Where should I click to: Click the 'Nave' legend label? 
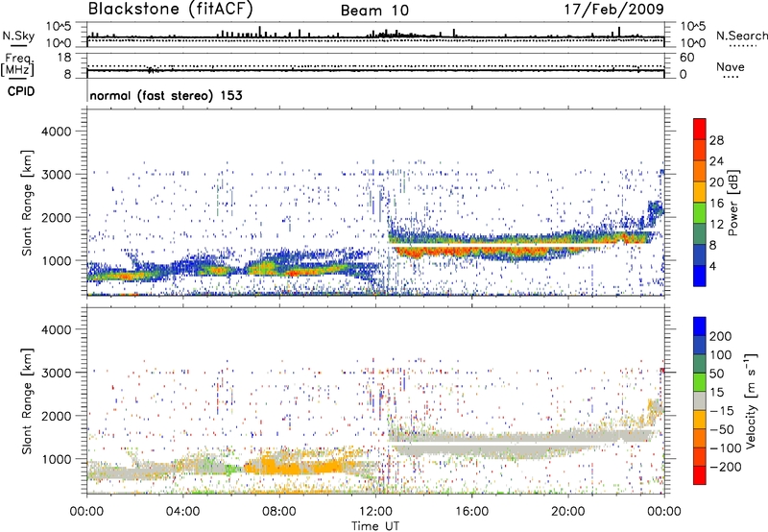(x=730, y=66)
